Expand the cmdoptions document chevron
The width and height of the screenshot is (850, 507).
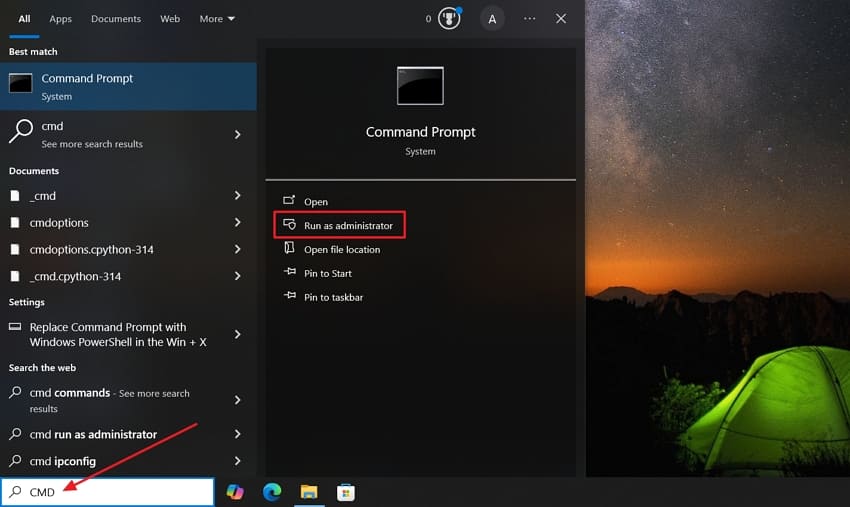point(237,222)
